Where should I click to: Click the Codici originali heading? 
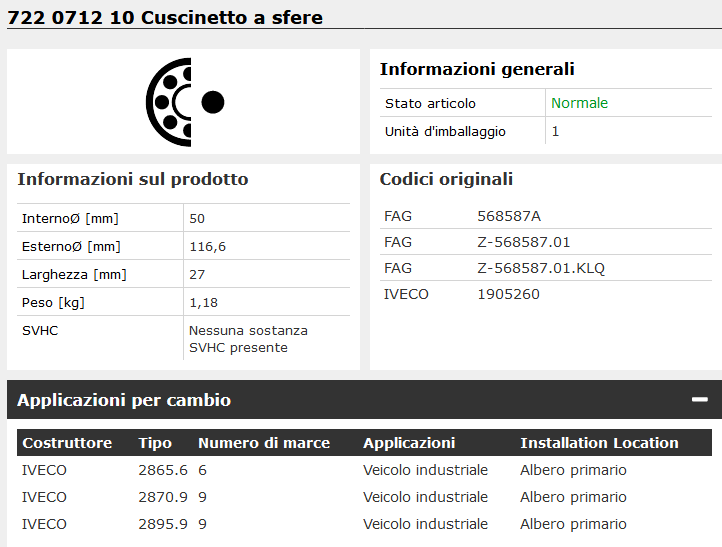point(446,179)
